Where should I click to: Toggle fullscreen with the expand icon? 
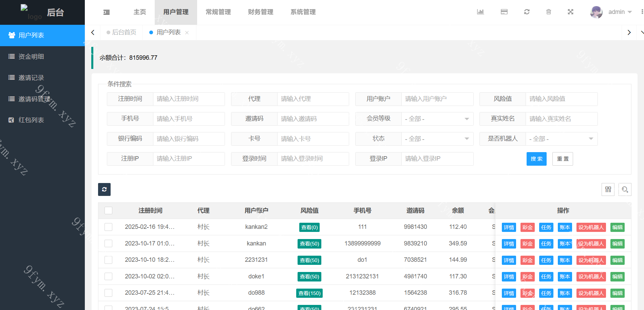(571, 12)
